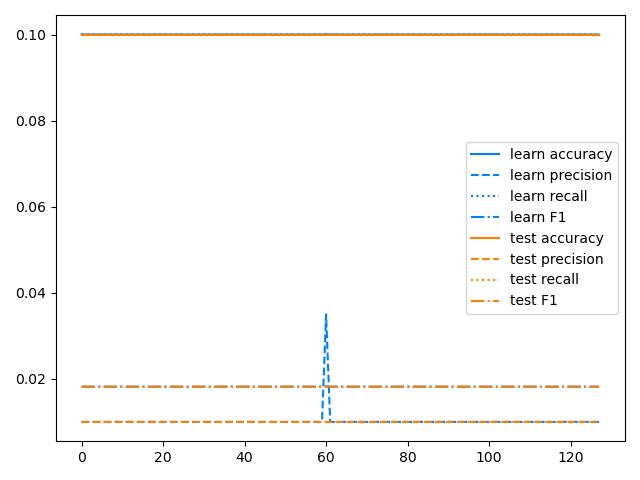Click the solid blue line sample for learn accuracy
The image size is (640, 480).
click(485, 154)
